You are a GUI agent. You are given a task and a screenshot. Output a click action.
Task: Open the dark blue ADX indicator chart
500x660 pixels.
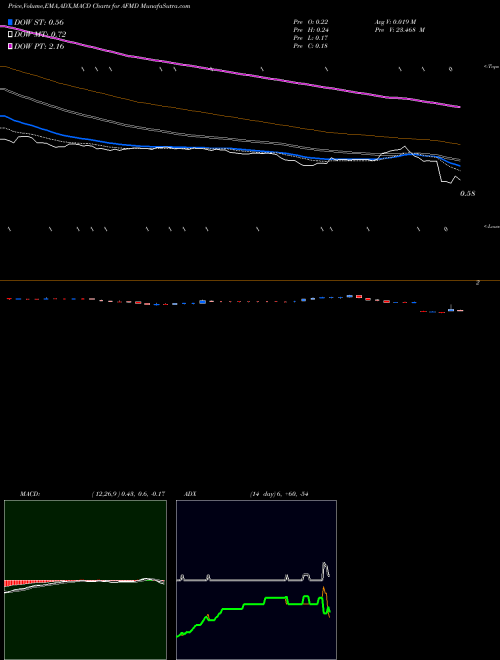pyautogui.click(x=256, y=580)
